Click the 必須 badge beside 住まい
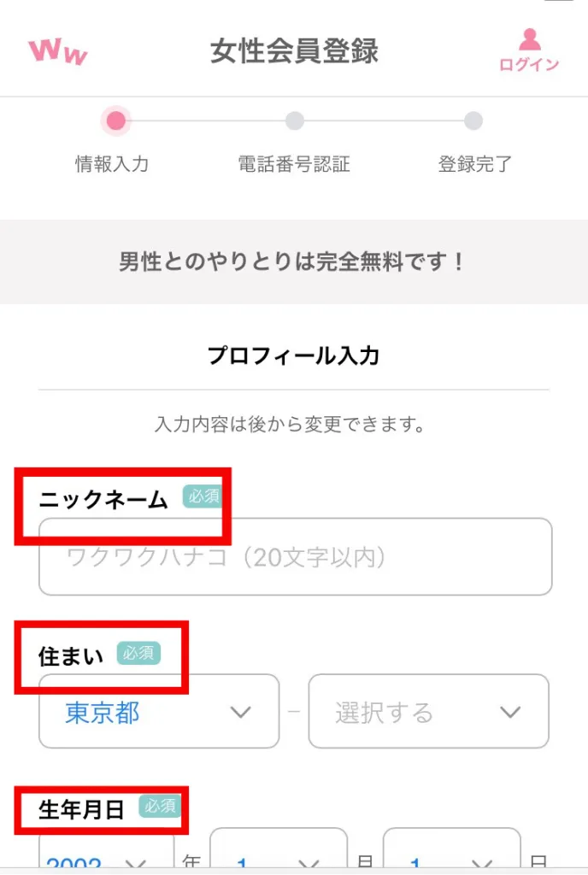This screenshot has height=875, width=588. [138, 654]
